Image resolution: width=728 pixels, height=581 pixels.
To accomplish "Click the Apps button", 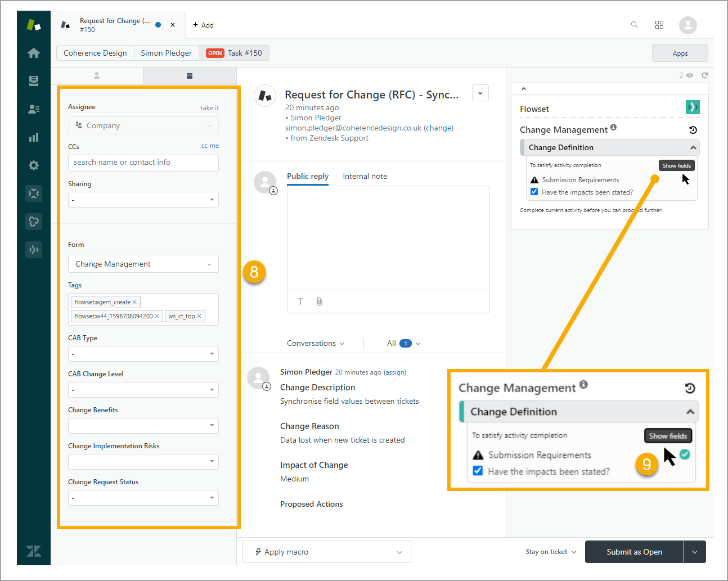I will coord(680,53).
